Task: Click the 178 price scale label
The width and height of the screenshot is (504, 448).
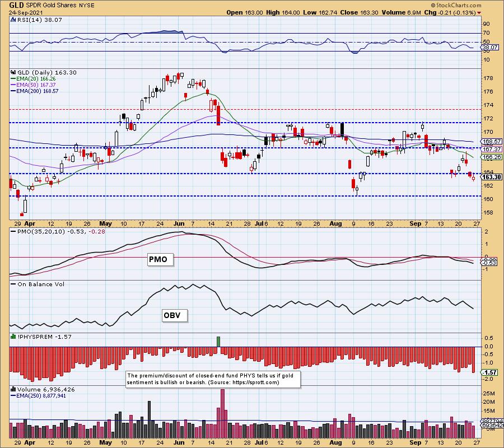Action: (x=488, y=78)
